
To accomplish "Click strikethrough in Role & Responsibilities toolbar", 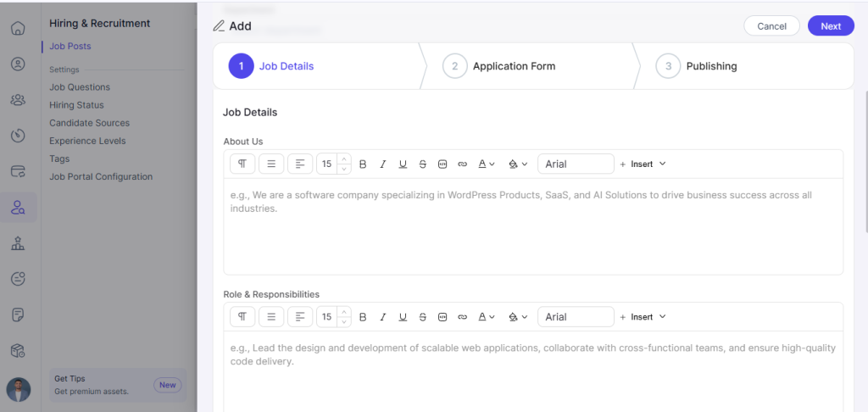I will tap(422, 317).
